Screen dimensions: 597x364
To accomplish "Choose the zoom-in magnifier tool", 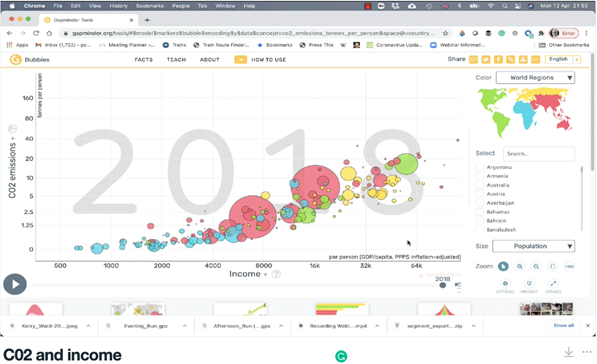I will click(x=520, y=267).
